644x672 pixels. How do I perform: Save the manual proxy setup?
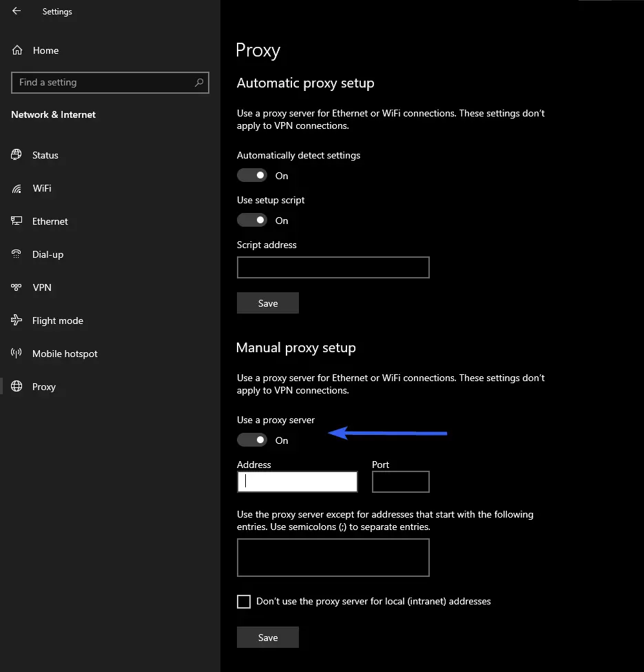(x=267, y=638)
